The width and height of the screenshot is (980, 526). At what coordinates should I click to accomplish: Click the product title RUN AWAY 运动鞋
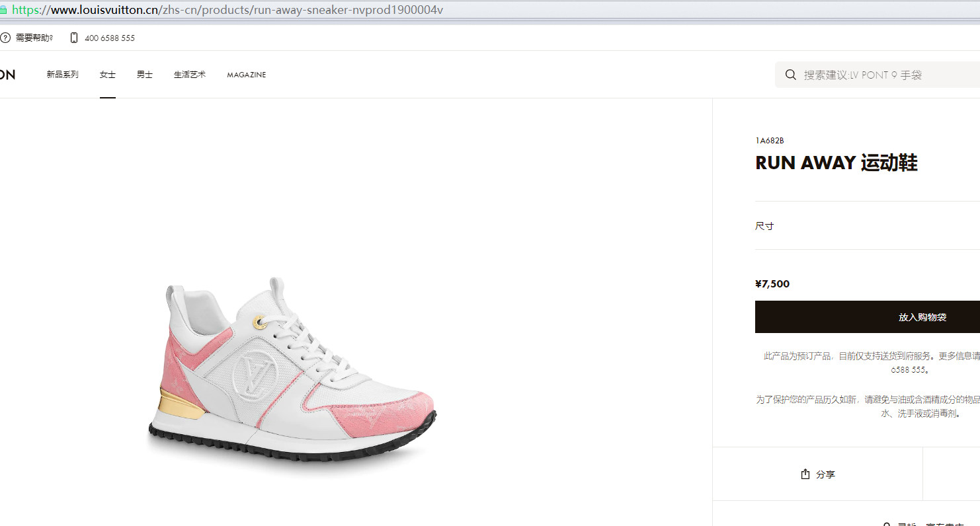[837, 163]
